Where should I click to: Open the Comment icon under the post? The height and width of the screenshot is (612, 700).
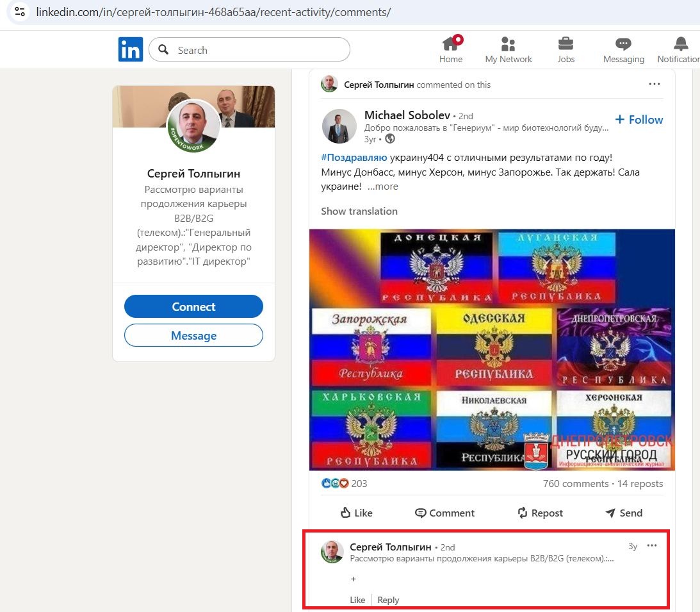[x=444, y=513]
